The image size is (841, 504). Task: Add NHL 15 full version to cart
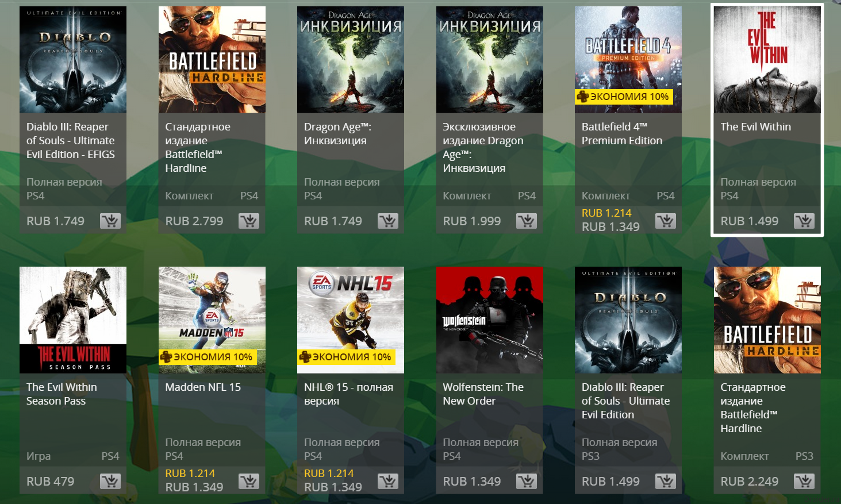tap(388, 481)
